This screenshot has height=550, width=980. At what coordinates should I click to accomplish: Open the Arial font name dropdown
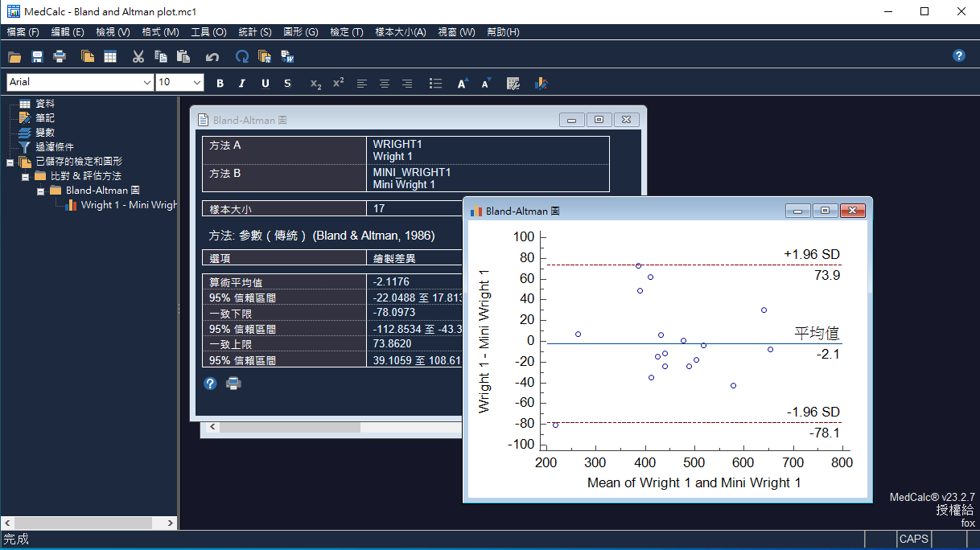tap(147, 82)
